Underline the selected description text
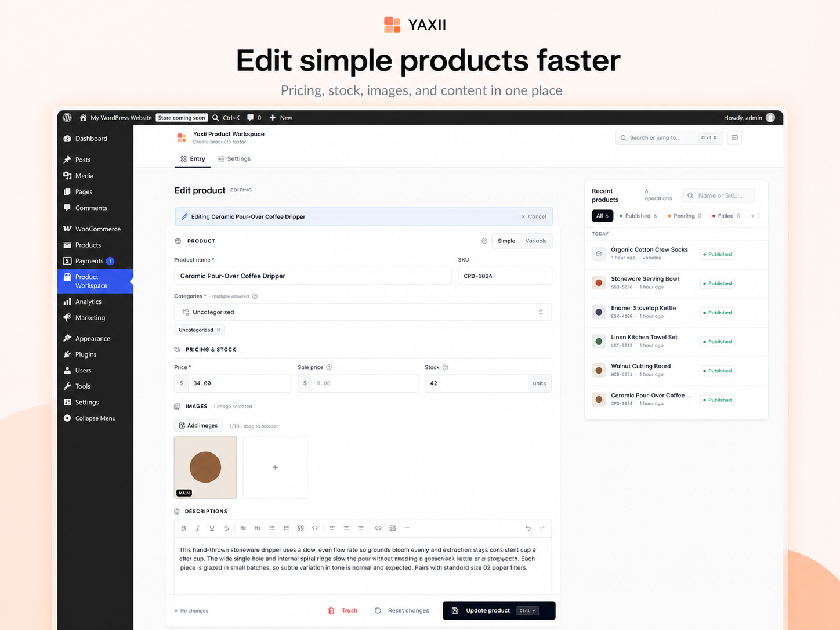840x630 pixels. (212, 528)
